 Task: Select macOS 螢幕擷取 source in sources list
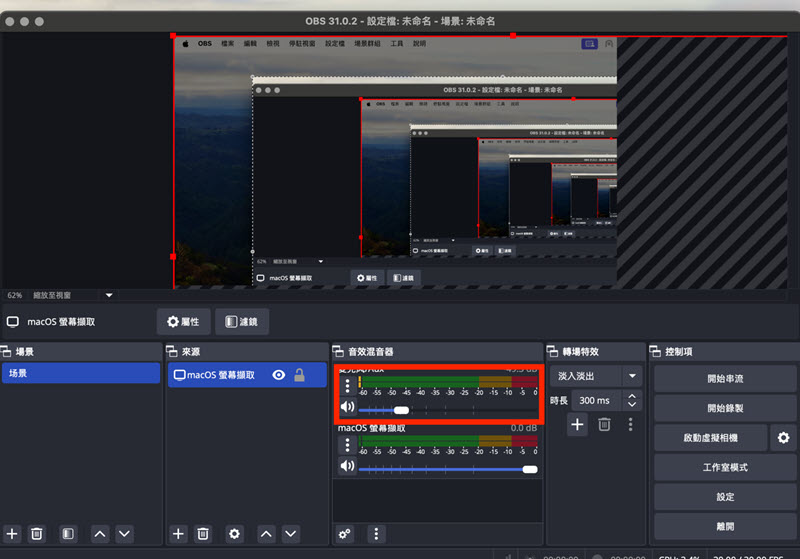click(x=247, y=375)
